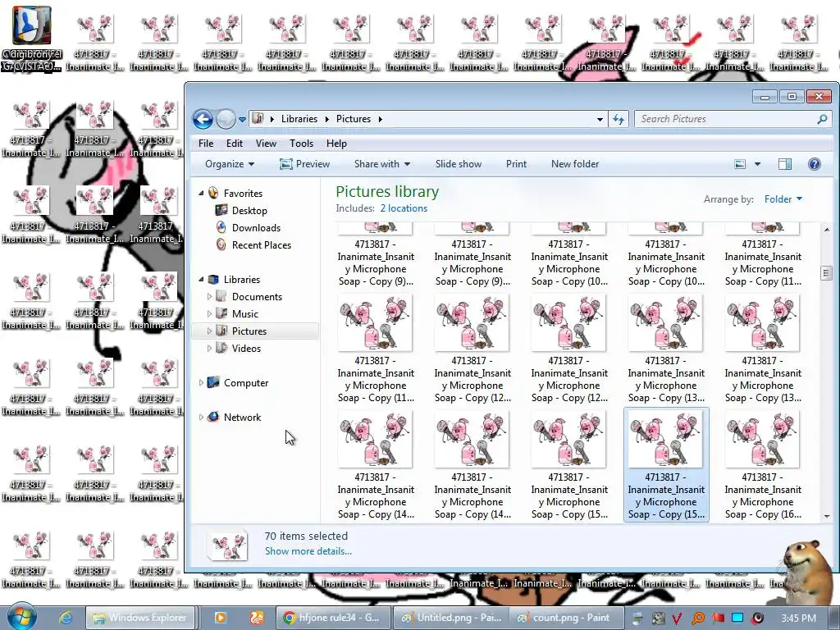Click Pictures in the address breadcrumb

pos(353,119)
